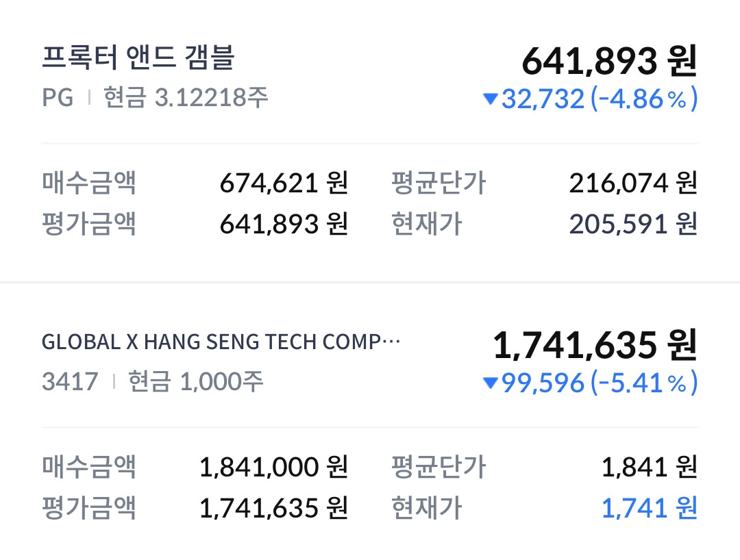Image resolution: width=740 pixels, height=560 pixels.
Task: Select the PG ticker symbol
Action: pos(58,98)
